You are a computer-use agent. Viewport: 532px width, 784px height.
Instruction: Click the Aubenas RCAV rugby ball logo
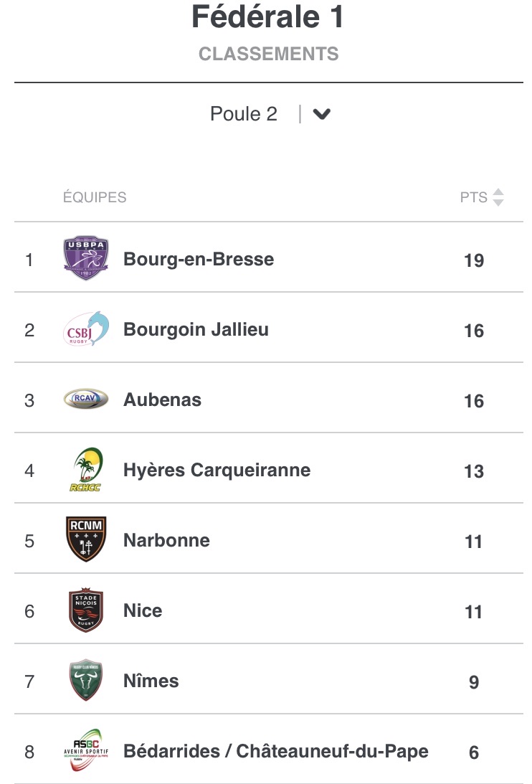(86, 399)
